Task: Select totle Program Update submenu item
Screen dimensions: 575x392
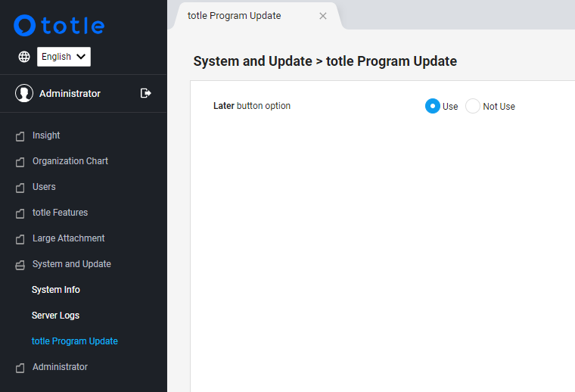Action: click(x=75, y=341)
